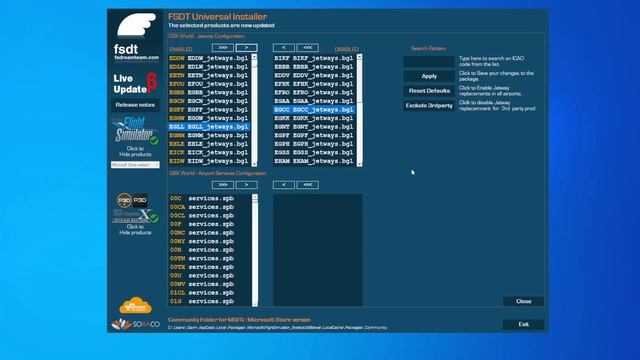Select the highlighted EGCC_jetways.bgl entry

[314, 109]
